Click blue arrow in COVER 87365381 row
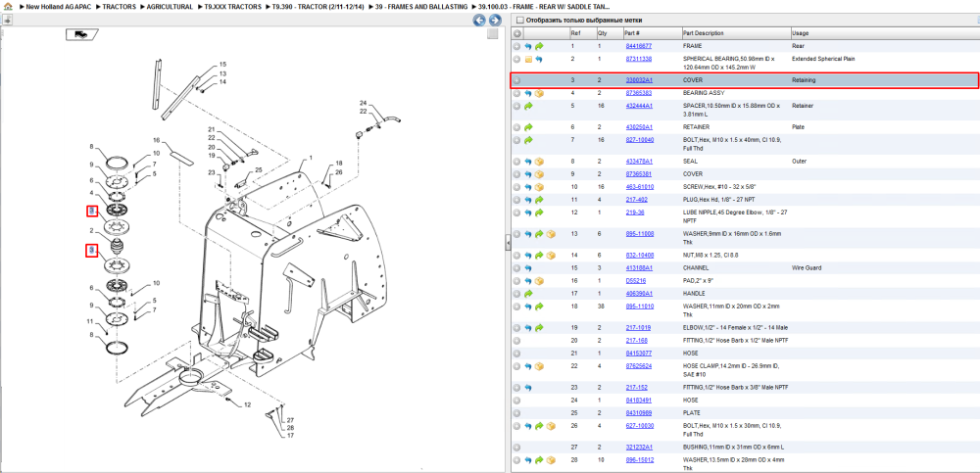Screen dimensions: 980x473 pos(528,174)
